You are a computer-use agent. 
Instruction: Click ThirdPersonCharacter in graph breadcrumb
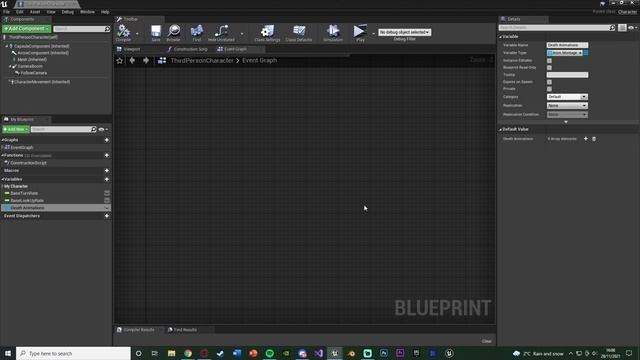(x=202, y=60)
